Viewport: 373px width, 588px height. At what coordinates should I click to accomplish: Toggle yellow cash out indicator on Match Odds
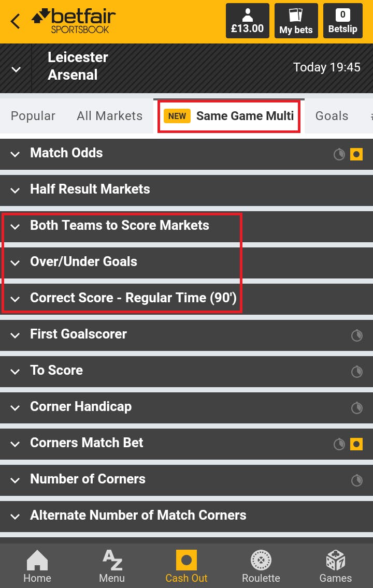tap(356, 154)
